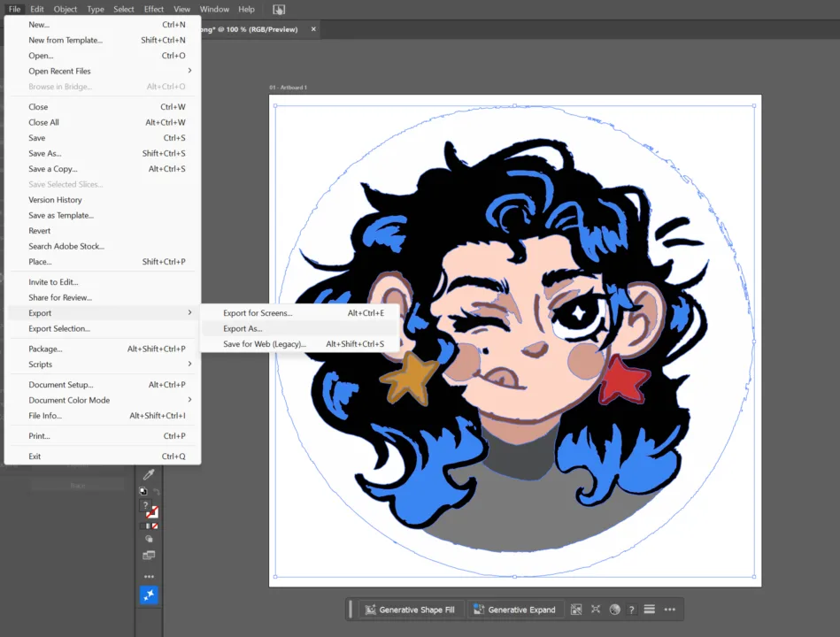This screenshot has width=840, height=637.
Task: Click Generative Expand button
Action: [x=515, y=610]
